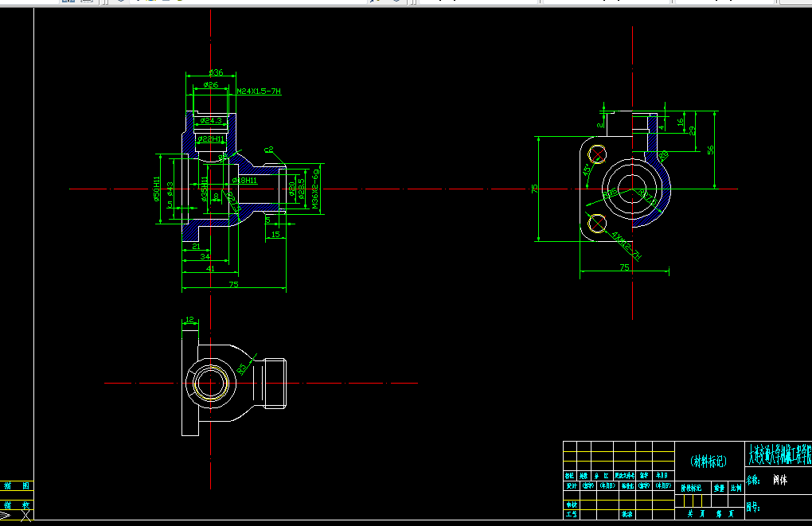812x526 pixels.
Task: Select the 审核 cell text
Action: click(572, 505)
